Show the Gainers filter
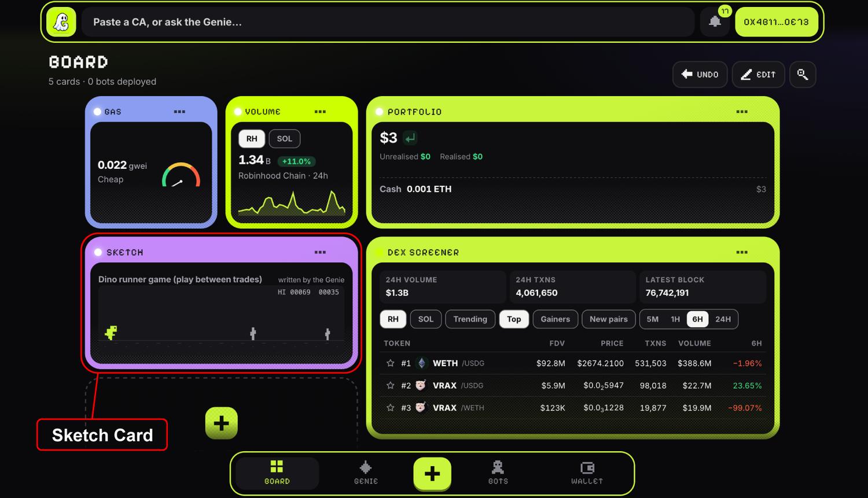Screen dimensions: 868x498 tap(556, 319)
